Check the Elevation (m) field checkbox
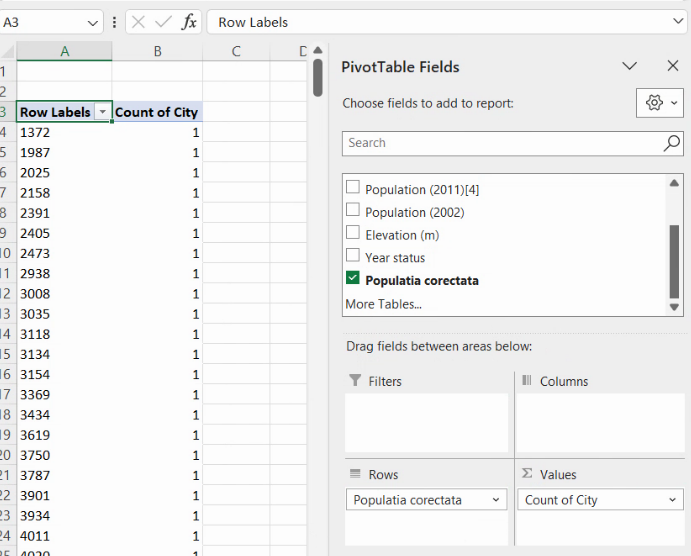691x556 pixels. [352, 234]
